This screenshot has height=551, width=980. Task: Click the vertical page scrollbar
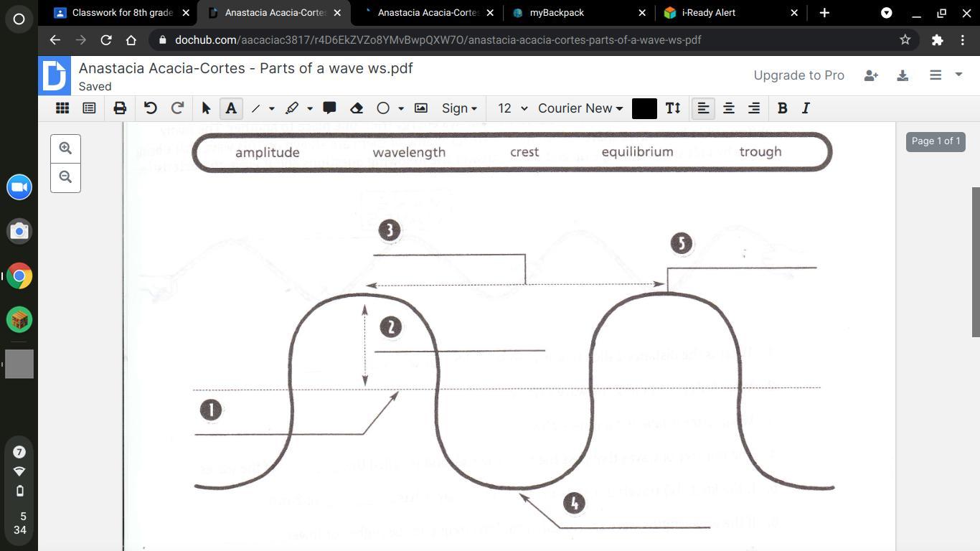pyautogui.click(x=976, y=261)
